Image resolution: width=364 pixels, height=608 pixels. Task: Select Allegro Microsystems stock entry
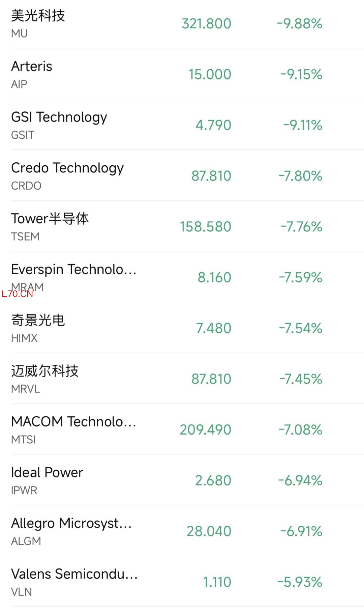[71, 523]
